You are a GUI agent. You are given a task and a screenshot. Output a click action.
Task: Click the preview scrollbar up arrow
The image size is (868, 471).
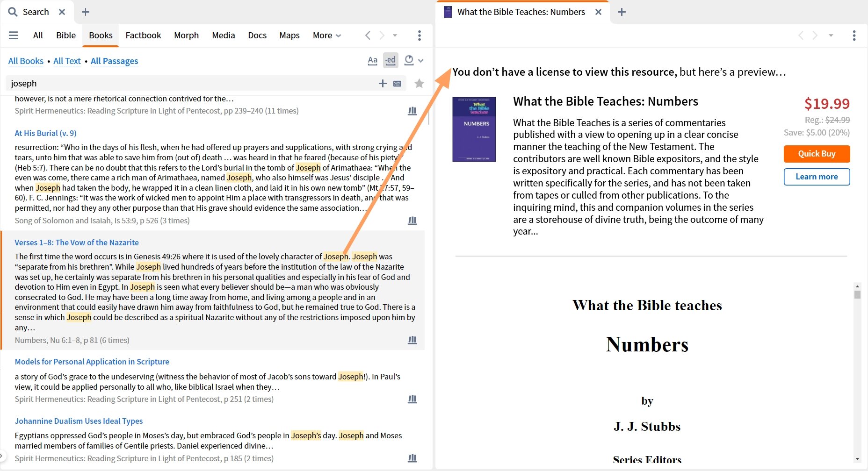(x=857, y=286)
